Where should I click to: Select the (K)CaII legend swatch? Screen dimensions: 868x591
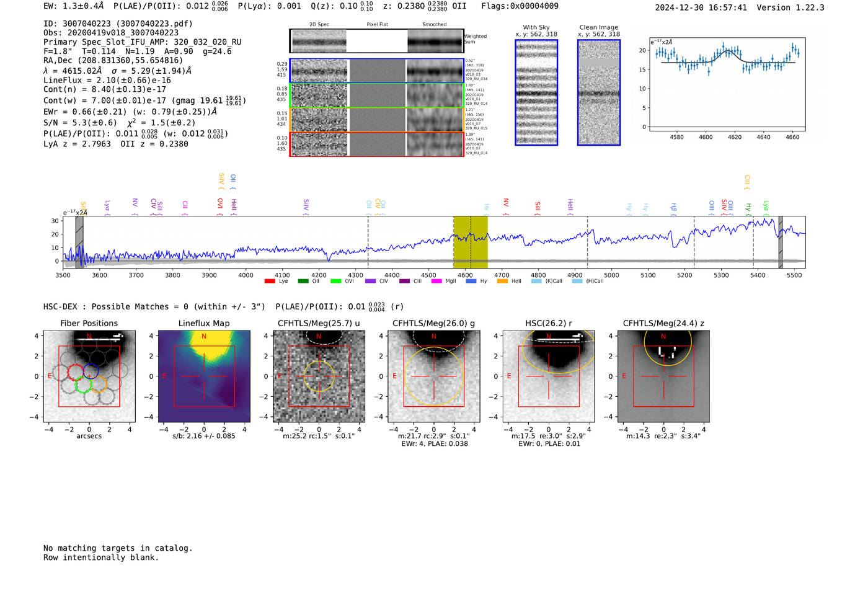click(x=536, y=281)
